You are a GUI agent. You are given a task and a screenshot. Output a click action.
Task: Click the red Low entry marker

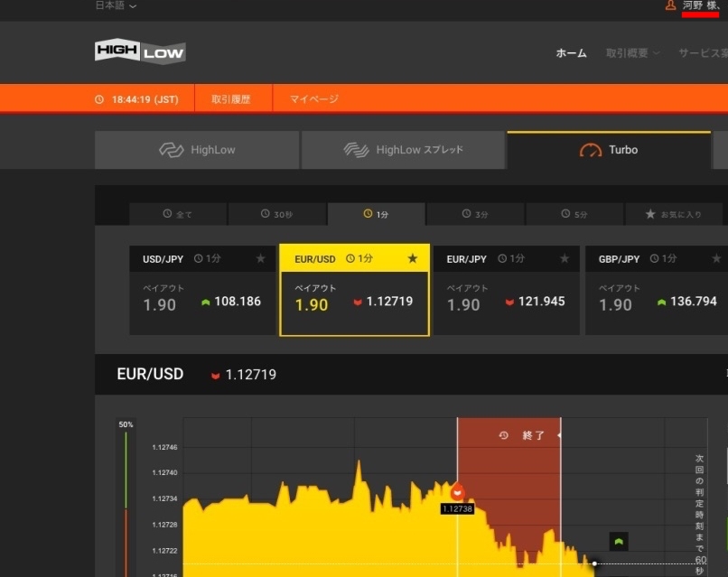point(457,491)
